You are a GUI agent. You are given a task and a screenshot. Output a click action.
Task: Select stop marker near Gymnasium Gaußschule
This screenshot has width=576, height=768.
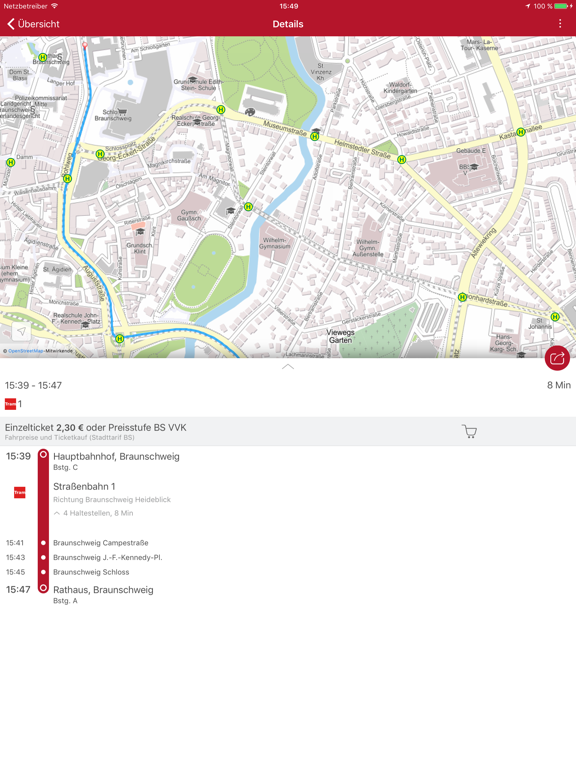(248, 207)
